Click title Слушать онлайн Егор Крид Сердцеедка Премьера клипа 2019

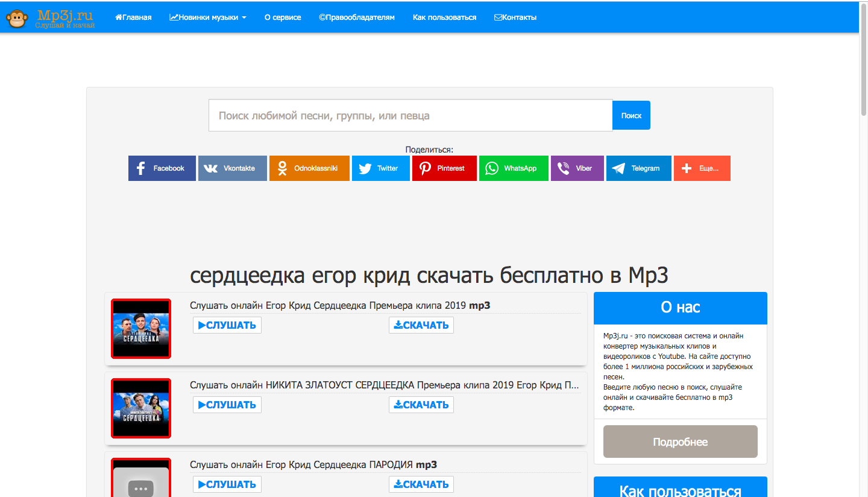click(340, 305)
